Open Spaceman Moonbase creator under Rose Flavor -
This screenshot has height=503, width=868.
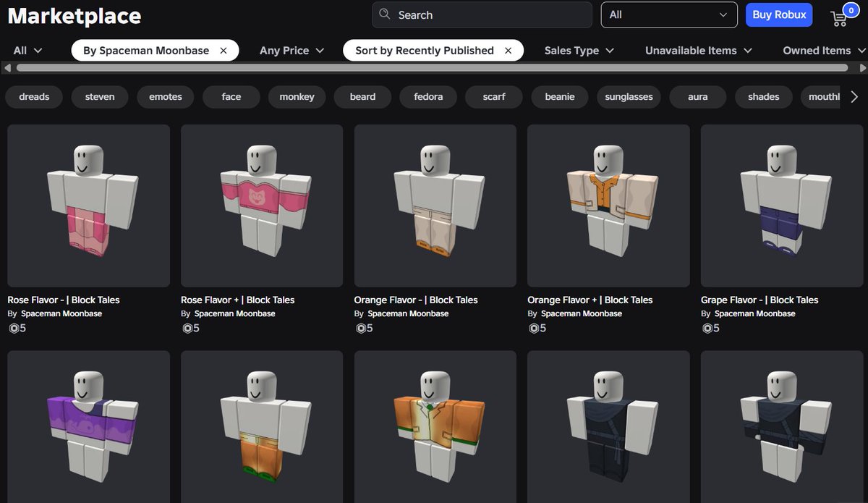tap(61, 313)
